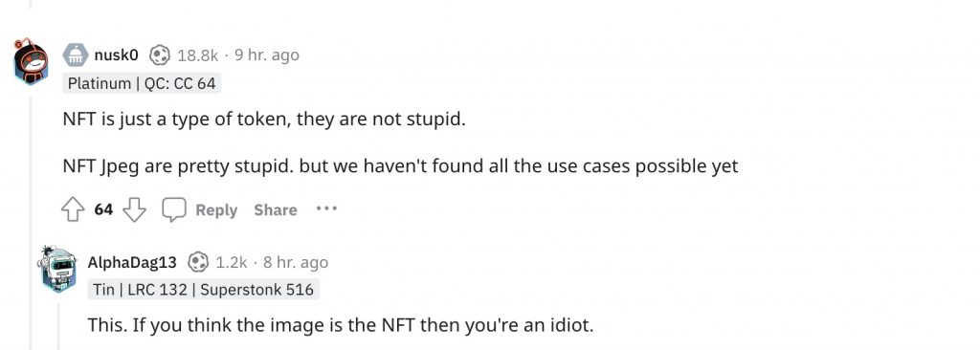980x350 pixels.
Task: Open AlphaDag13's user profile link
Action: (x=132, y=262)
